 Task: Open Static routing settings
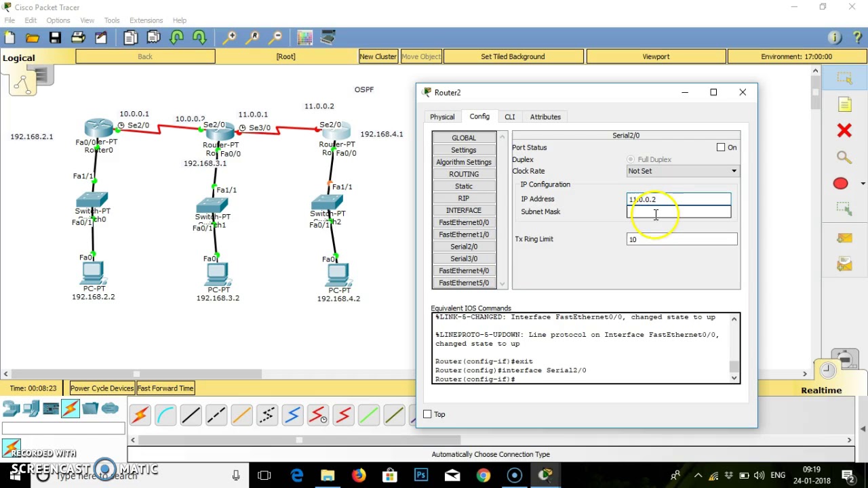point(464,186)
